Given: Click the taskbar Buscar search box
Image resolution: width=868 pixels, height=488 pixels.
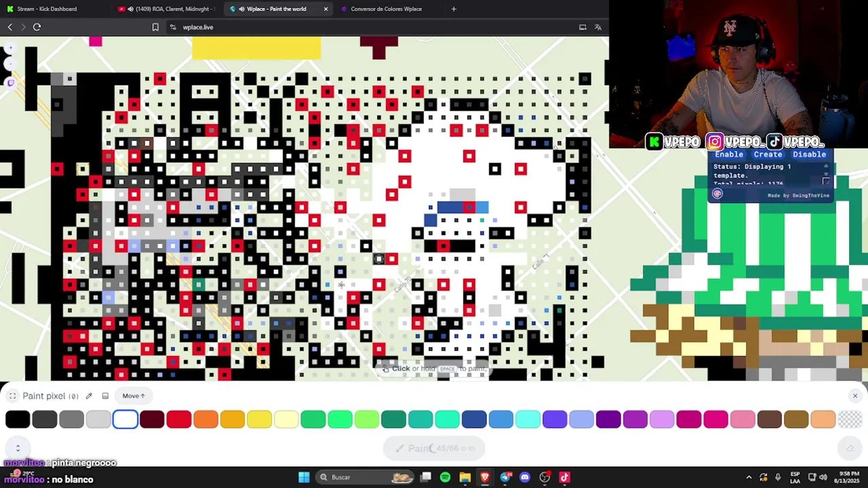Looking at the screenshot, I should (366, 477).
